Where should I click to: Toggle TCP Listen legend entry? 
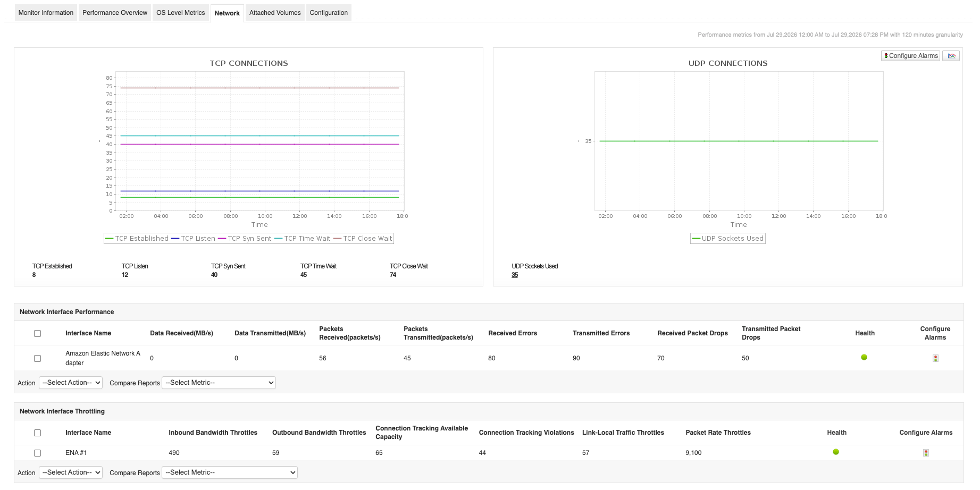(193, 239)
